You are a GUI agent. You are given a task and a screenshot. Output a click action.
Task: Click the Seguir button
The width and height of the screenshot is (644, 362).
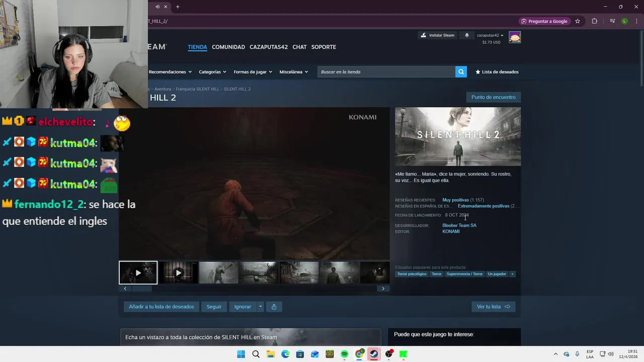click(214, 307)
